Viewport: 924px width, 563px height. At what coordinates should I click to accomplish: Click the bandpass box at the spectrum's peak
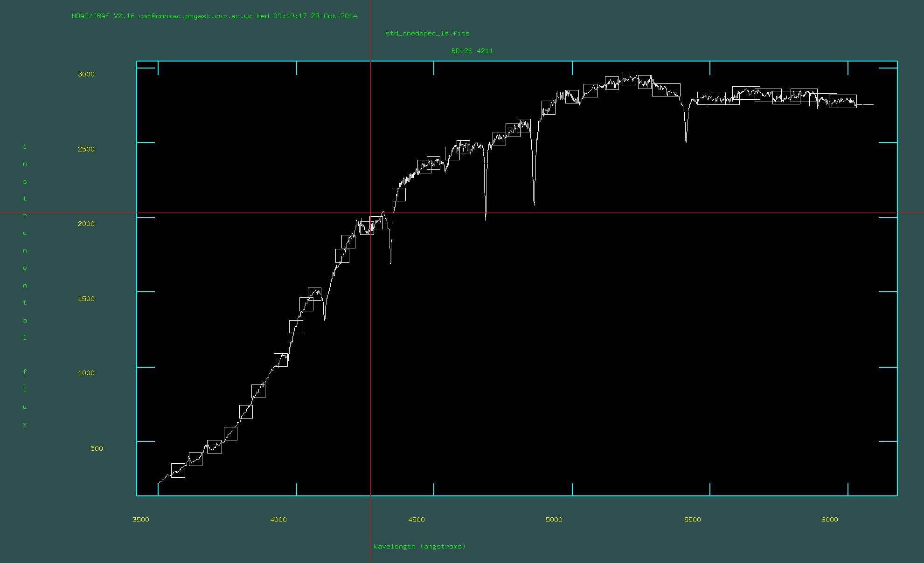[x=629, y=78]
